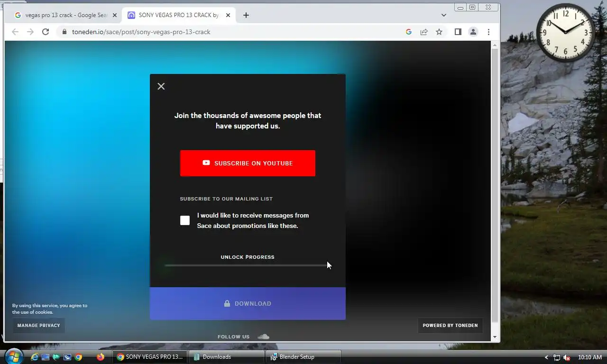The height and width of the screenshot is (364, 607).
Task: Open Manage Privacy settings
Action: [39, 326]
